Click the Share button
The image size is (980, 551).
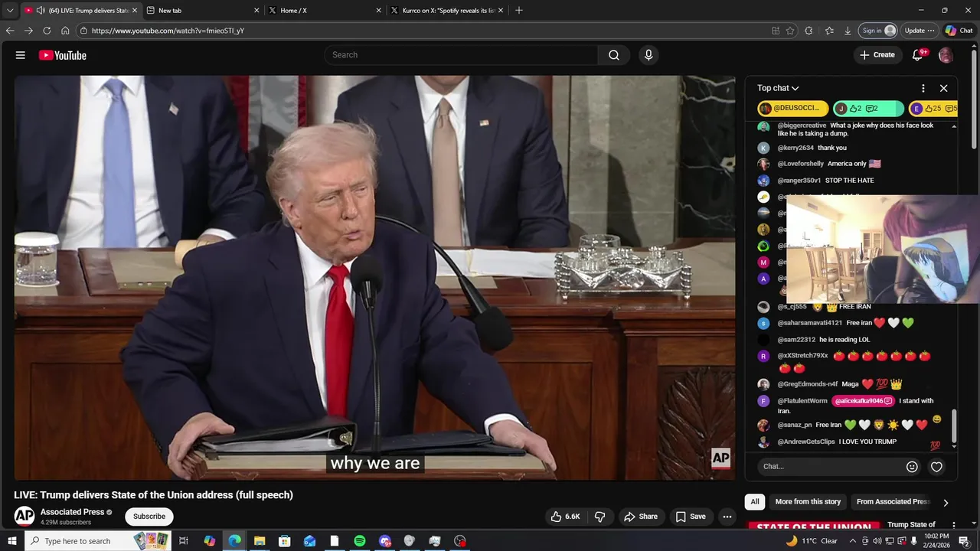[641, 517]
